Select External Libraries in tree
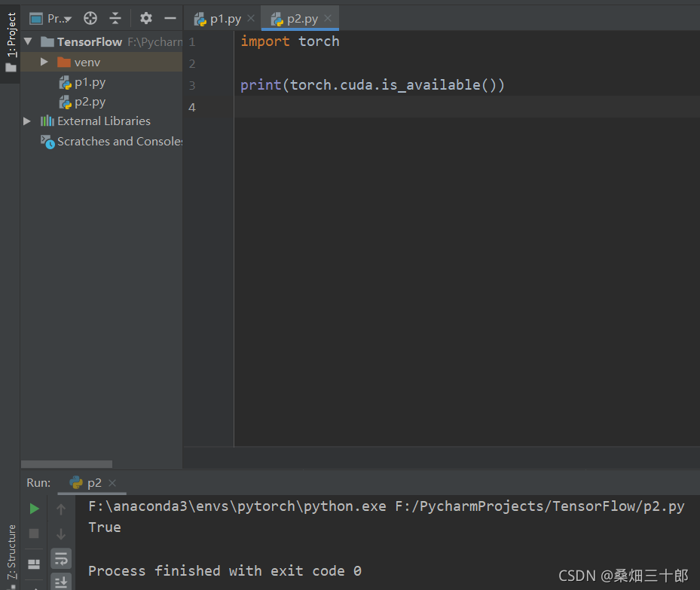 point(103,121)
